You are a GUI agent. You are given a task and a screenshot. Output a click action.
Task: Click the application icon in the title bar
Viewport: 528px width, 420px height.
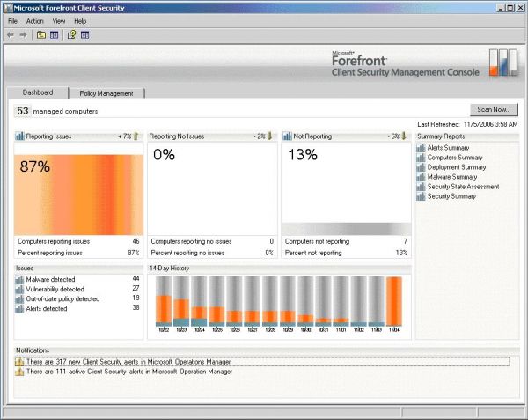[x=9, y=8]
